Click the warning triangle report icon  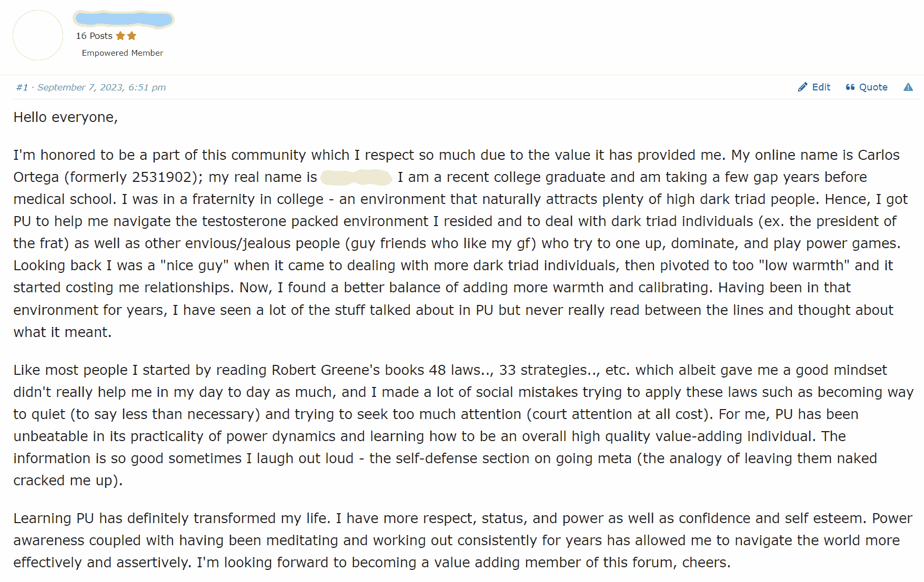click(x=908, y=87)
